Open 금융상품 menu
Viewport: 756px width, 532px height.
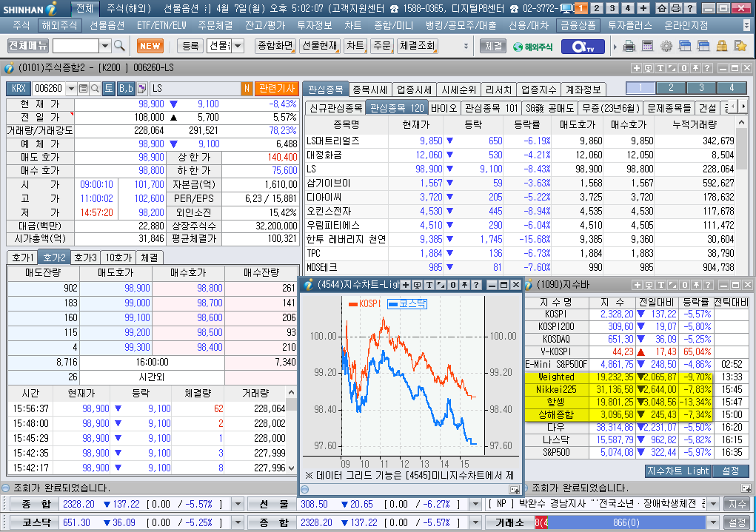578,25
